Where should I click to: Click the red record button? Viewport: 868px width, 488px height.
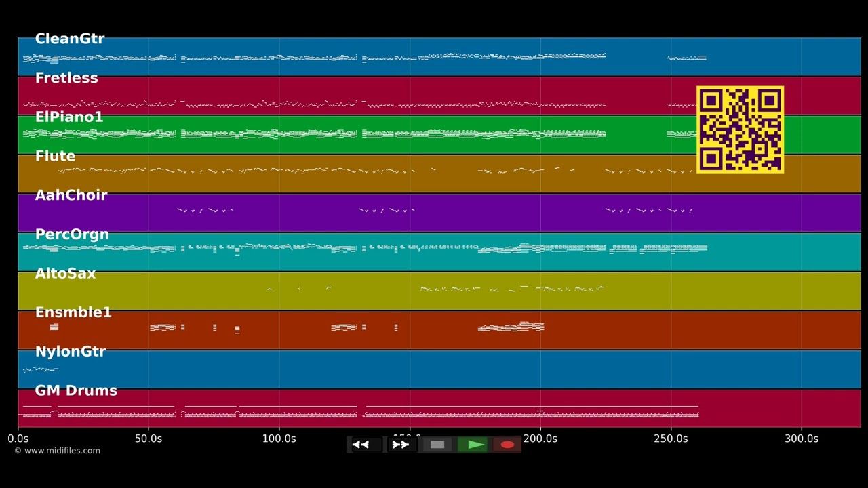[x=507, y=445]
